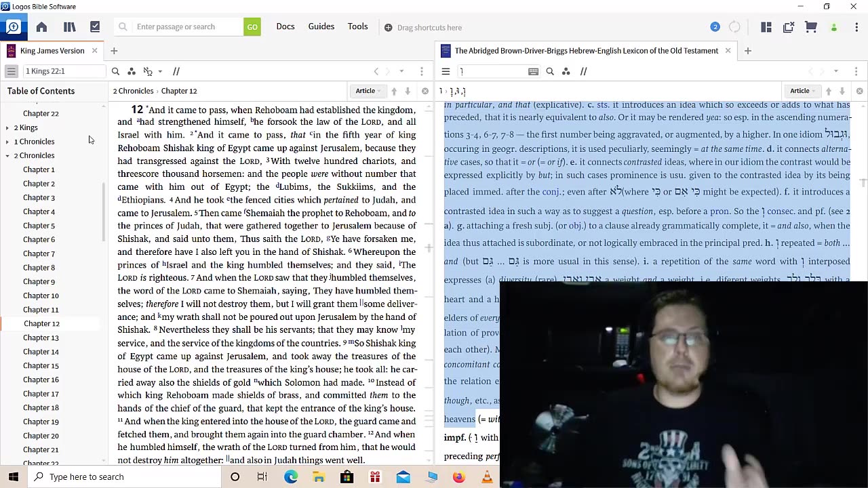Toggle Lexicon parallel resources slashes icon
This screenshot has width=868, height=488.
(583, 71)
